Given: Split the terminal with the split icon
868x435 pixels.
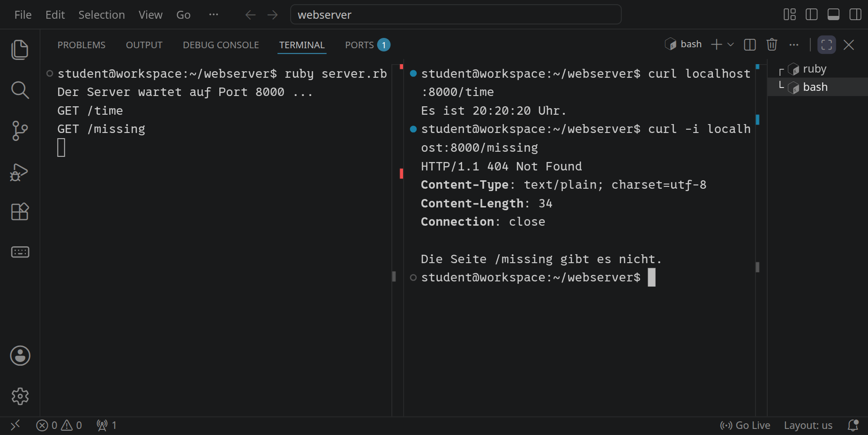Looking at the screenshot, I should pos(750,44).
